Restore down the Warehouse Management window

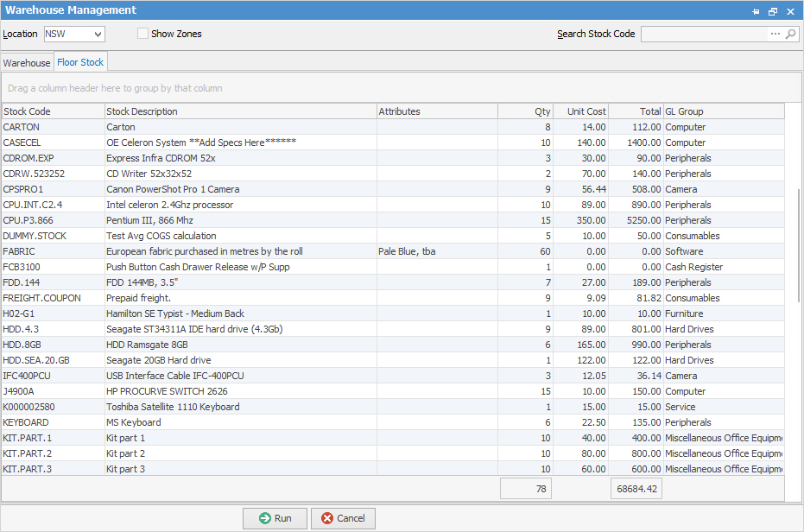click(773, 11)
